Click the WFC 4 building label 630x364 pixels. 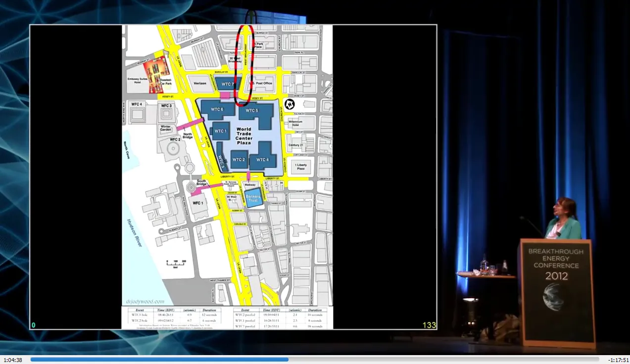point(137,104)
